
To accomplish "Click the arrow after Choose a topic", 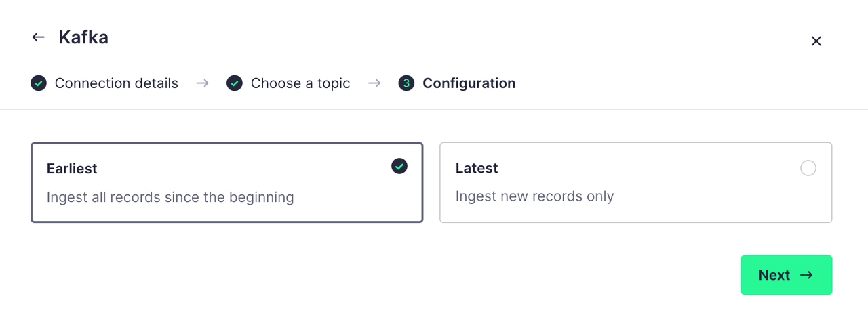I will pyautogui.click(x=374, y=83).
